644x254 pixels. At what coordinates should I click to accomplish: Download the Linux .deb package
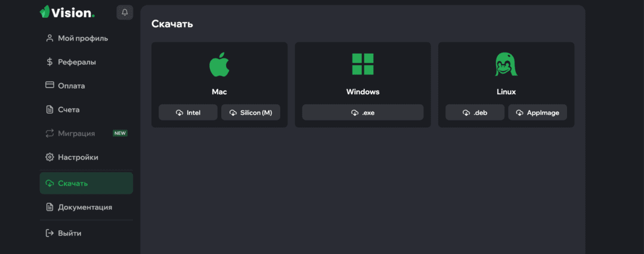(x=475, y=113)
